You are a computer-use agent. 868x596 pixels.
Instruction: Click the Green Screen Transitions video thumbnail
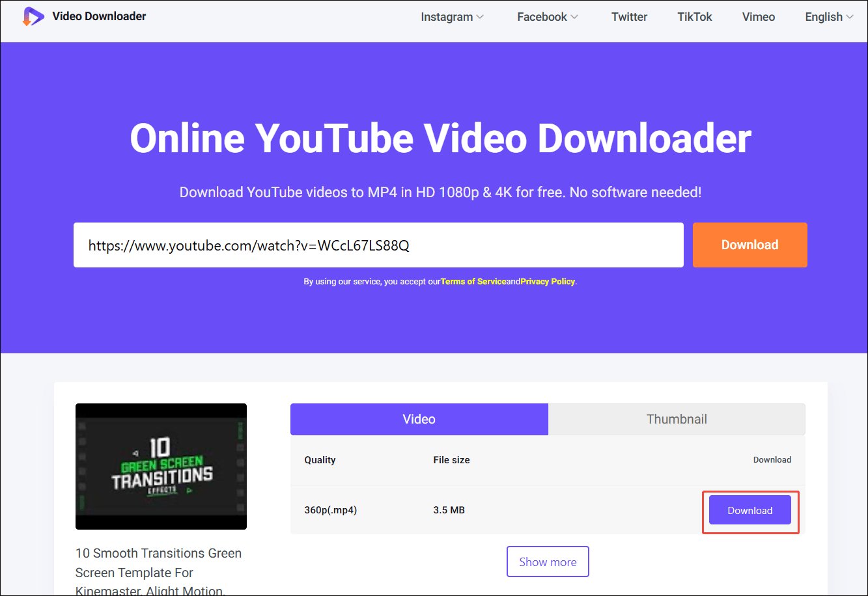(x=161, y=467)
